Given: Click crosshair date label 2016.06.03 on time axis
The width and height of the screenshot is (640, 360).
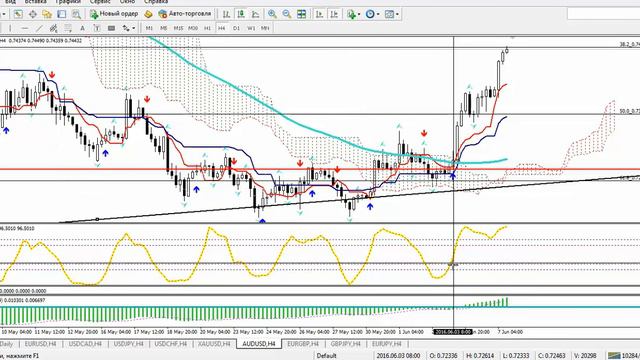Looking at the screenshot, I should 453,332.
